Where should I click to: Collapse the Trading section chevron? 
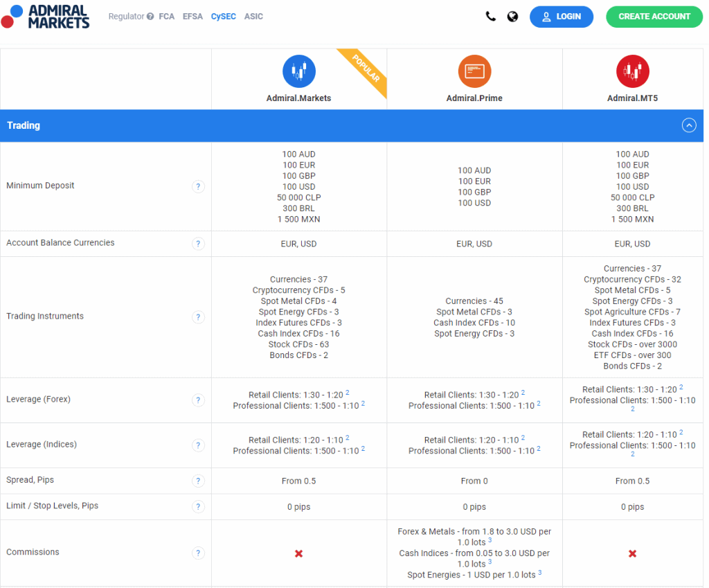(x=689, y=125)
